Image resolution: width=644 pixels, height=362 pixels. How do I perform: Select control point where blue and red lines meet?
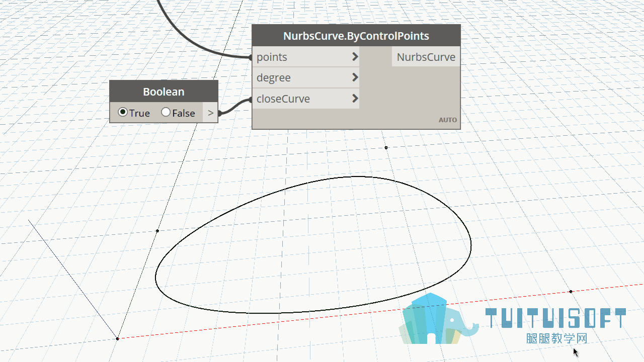point(117,338)
